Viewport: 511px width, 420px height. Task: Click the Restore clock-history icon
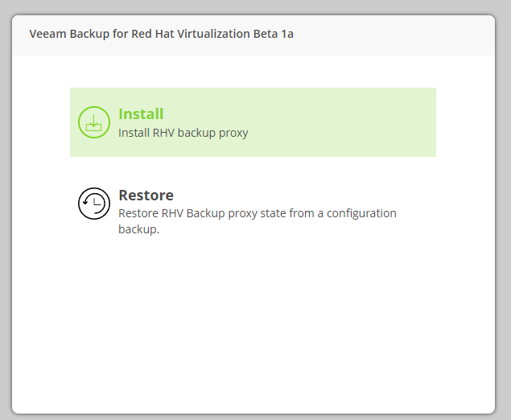coord(94,204)
